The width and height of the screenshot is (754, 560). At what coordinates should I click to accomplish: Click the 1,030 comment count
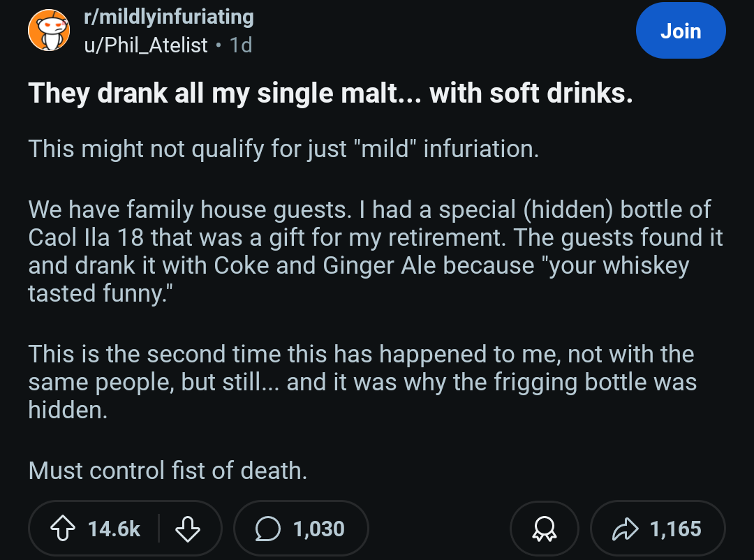319,529
